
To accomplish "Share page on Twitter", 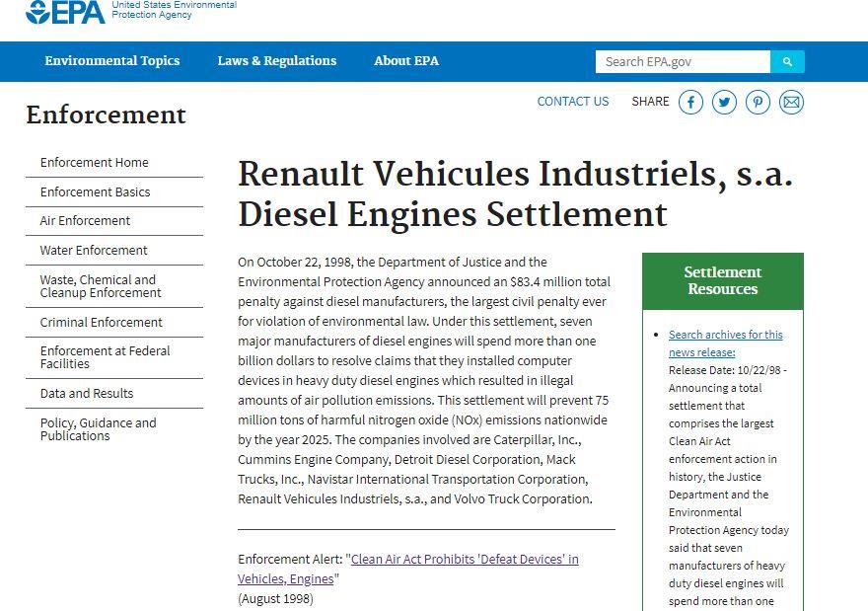I will [x=724, y=103].
